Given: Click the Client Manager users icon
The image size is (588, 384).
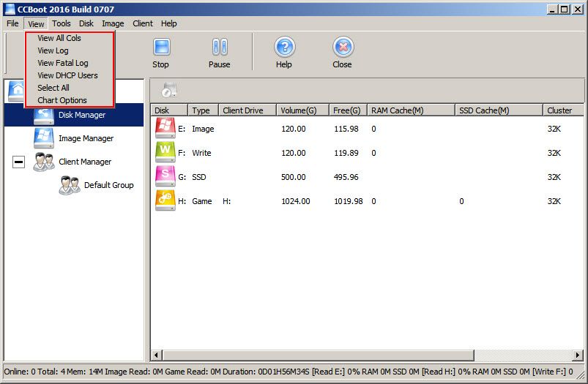Looking at the screenshot, I should click(x=43, y=162).
